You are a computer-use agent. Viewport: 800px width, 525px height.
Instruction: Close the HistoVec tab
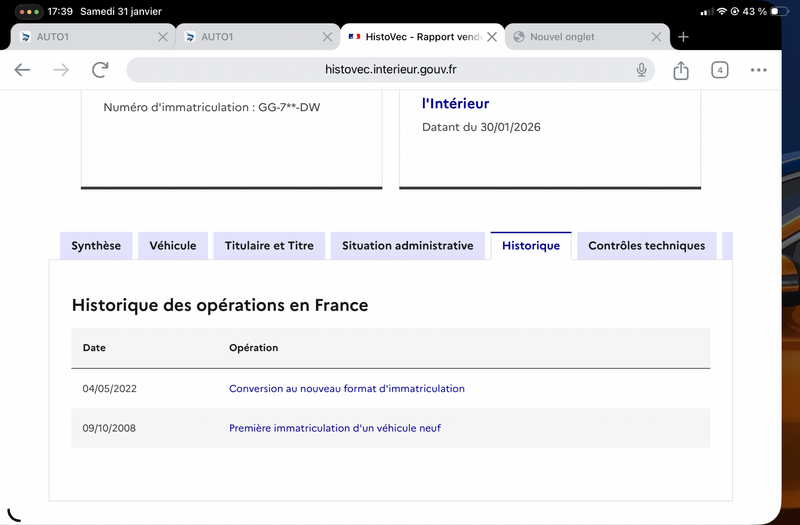click(492, 37)
